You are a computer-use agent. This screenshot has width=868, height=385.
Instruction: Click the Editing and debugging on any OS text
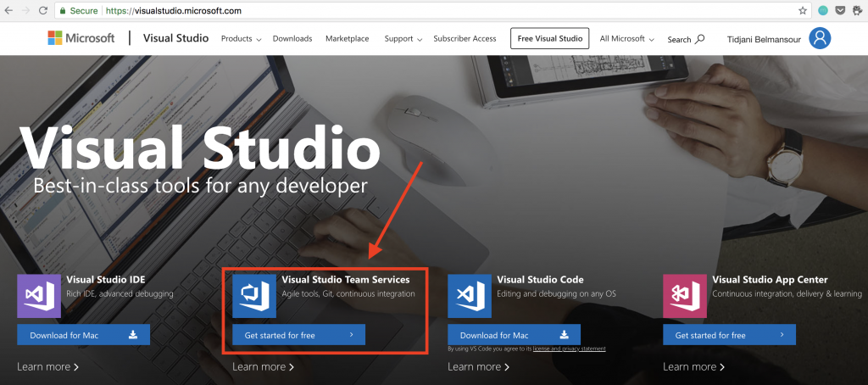(x=556, y=293)
